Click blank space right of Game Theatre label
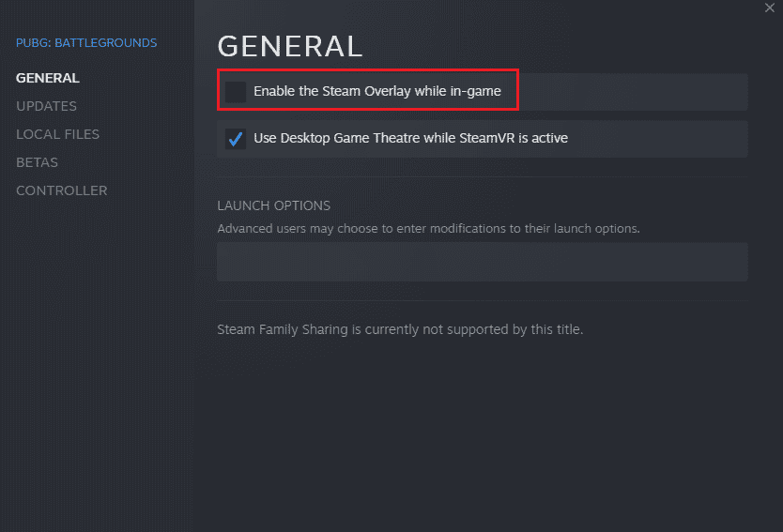 coord(657,139)
